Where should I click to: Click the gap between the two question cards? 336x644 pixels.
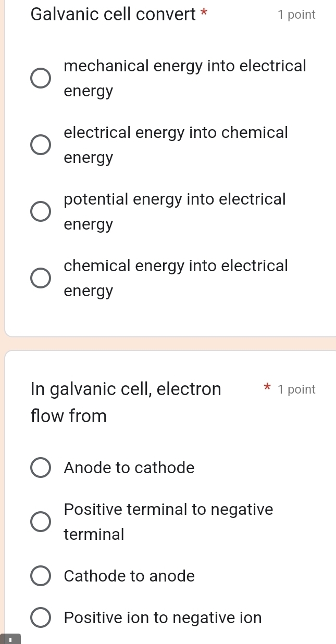(x=168, y=343)
